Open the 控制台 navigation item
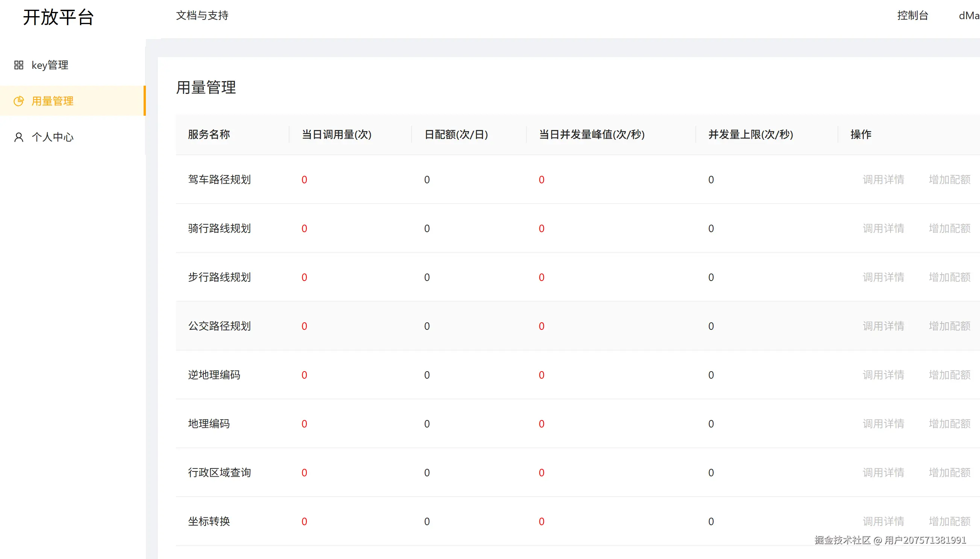Viewport: 980px width, 559px height. (912, 16)
